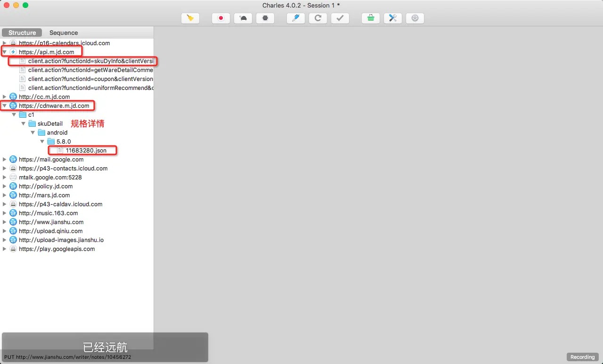Toggle breakpoints with the hexagon icon
The image size is (603, 364).
click(x=265, y=18)
